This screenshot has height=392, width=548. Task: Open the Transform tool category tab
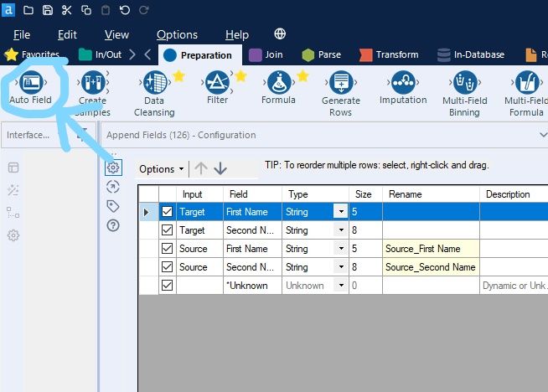[389, 54]
